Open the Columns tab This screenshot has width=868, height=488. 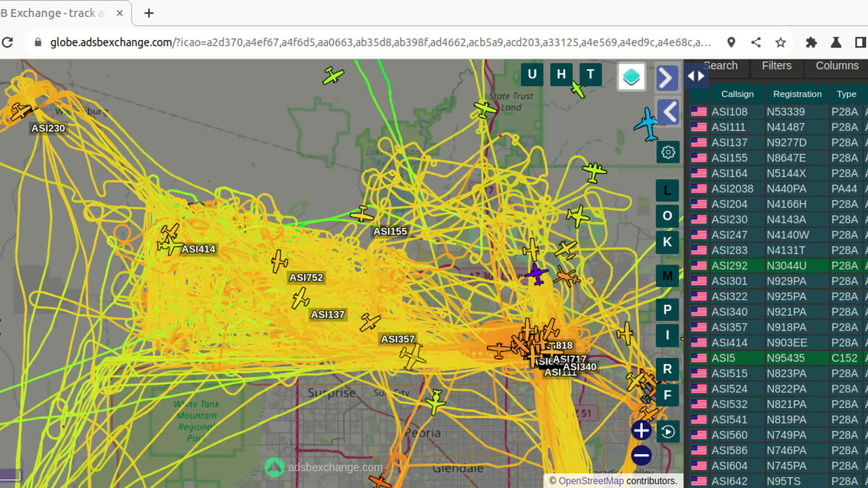[x=837, y=66]
